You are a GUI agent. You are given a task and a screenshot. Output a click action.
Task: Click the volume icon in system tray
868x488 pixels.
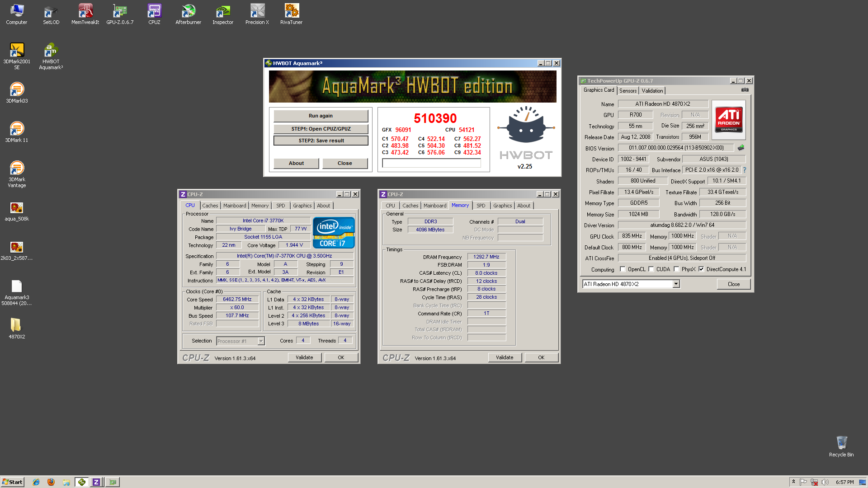[825, 482]
